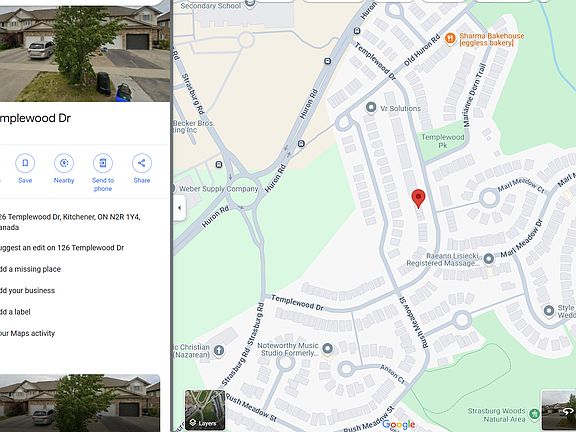Open Strasburg Woods Natural Area marker
The image size is (576, 432).
click(x=534, y=414)
